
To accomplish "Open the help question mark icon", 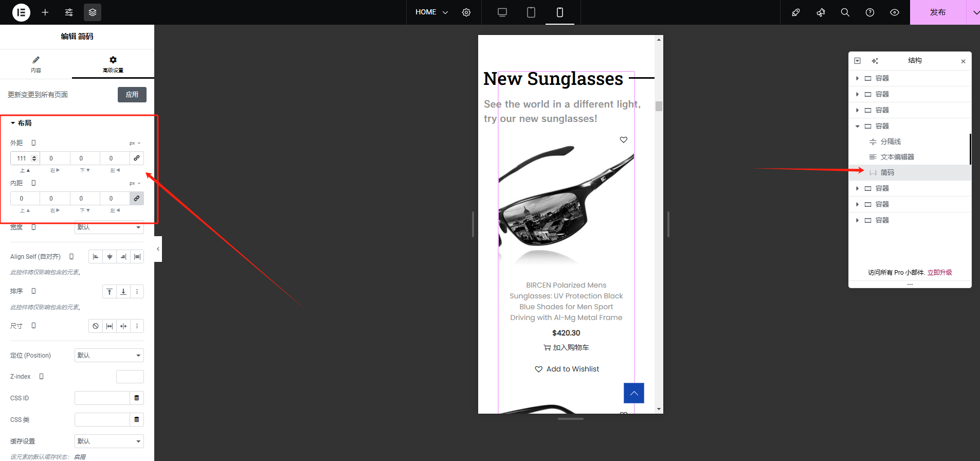I will point(869,12).
